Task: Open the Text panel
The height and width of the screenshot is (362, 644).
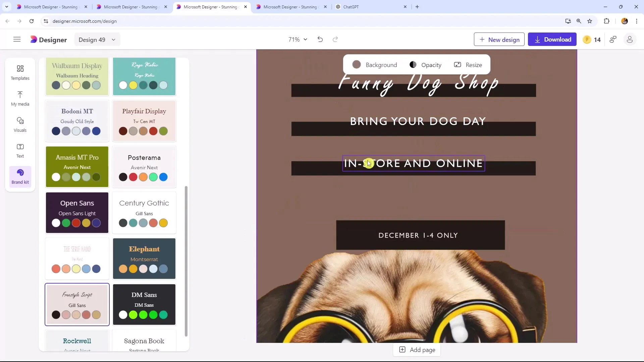Action: click(x=20, y=150)
